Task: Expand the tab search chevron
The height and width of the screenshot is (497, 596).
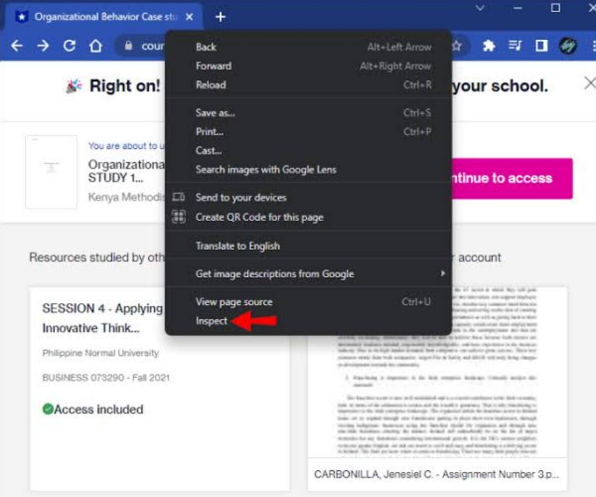Action: (x=480, y=8)
